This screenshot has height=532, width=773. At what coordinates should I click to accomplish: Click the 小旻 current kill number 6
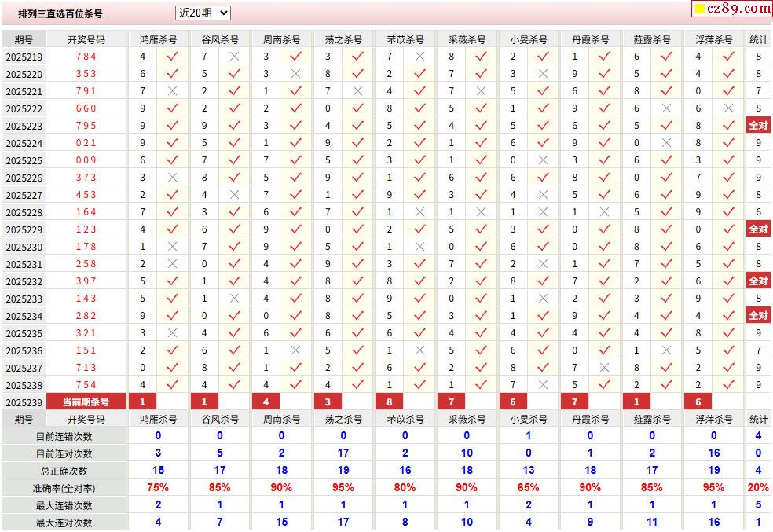pos(513,402)
